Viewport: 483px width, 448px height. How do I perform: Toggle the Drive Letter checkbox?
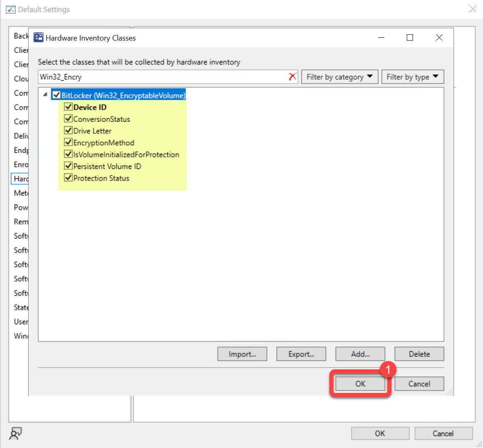[68, 130]
